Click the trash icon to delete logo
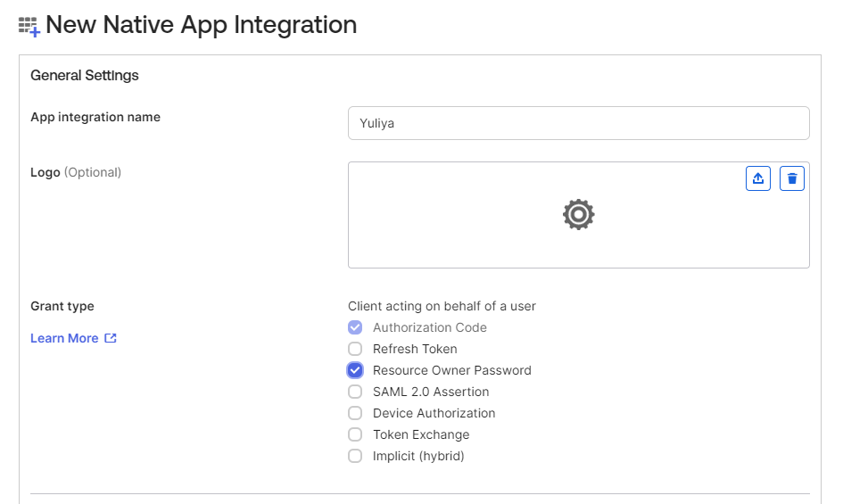This screenshot has height=504, width=843. [x=792, y=178]
